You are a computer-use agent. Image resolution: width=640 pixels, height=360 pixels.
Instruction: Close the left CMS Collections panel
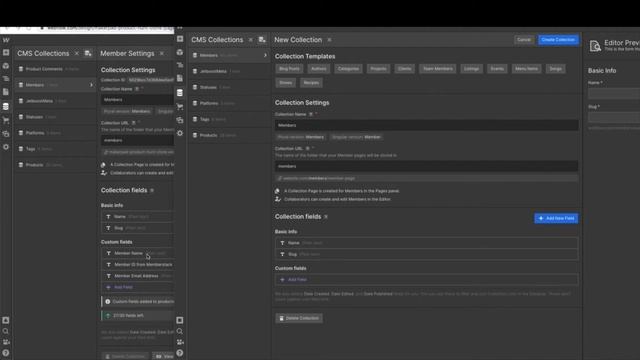pos(76,53)
